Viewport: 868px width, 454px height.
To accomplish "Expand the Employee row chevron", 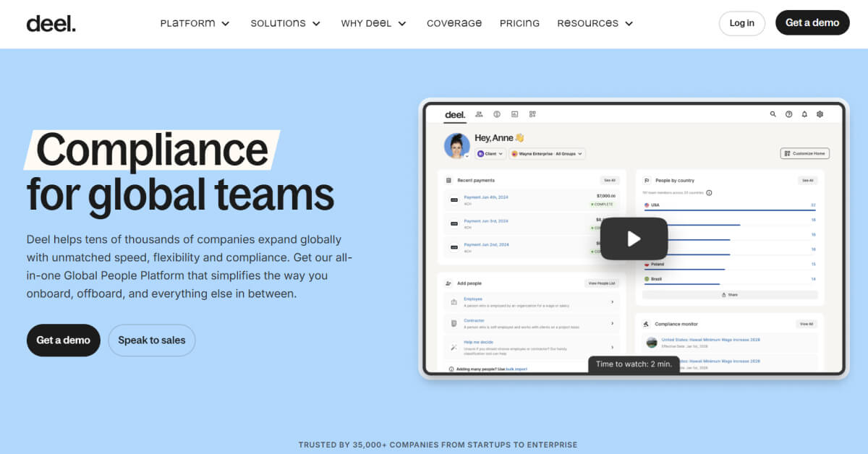I will click(x=612, y=302).
